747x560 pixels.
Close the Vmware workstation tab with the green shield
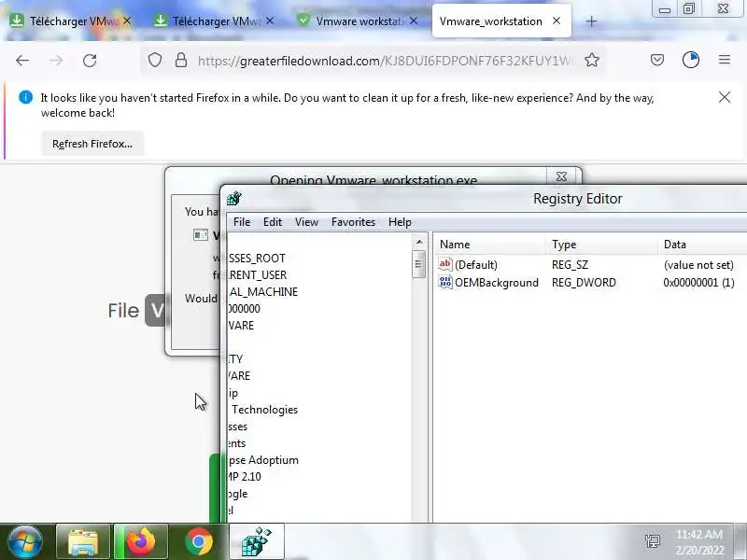click(x=414, y=21)
